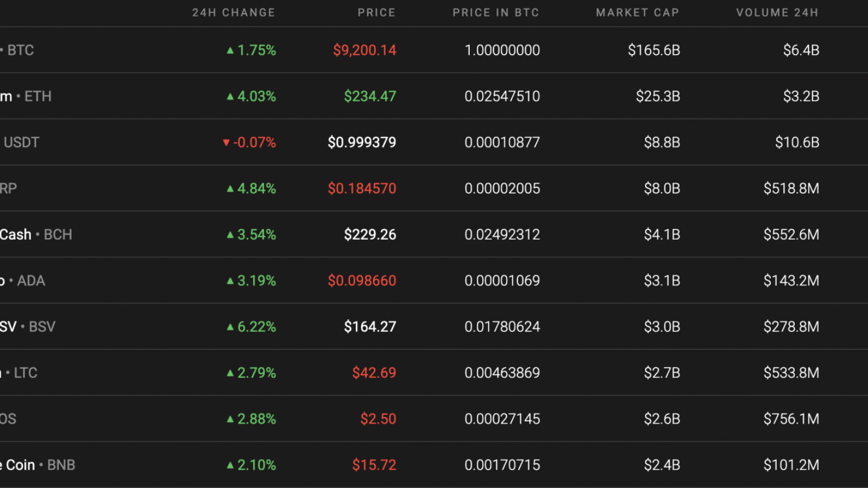The width and height of the screenshot is (868, 488).
Task: Click the 1.00000000 BTC price value
Action: coord(502,50)
